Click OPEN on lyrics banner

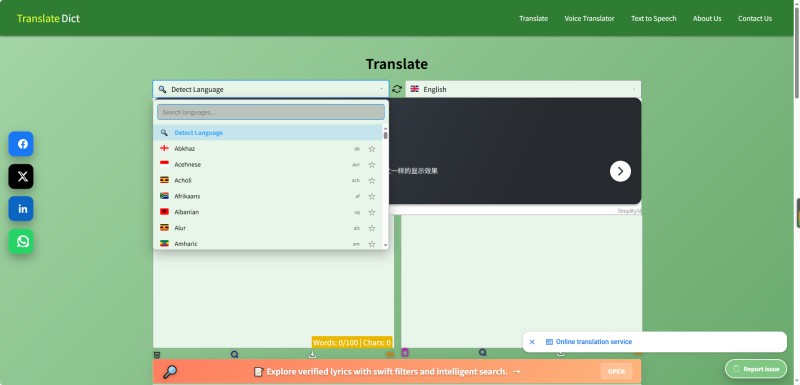[616, 371]
